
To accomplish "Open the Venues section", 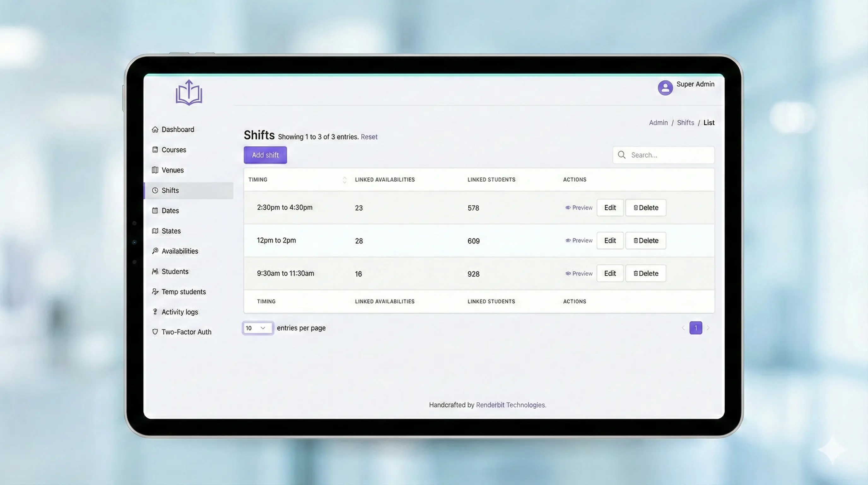I will click(x=172, y=170).
